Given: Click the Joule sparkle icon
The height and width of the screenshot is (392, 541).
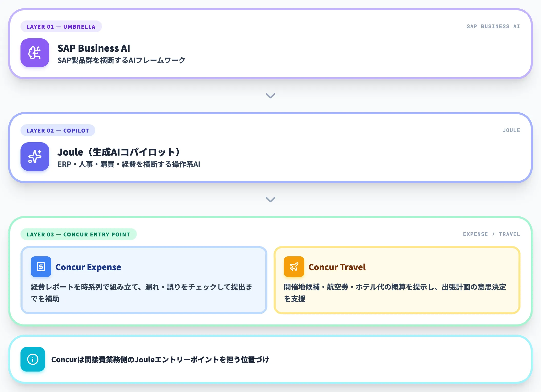Looking at the screenshot, I should [35, 157].
